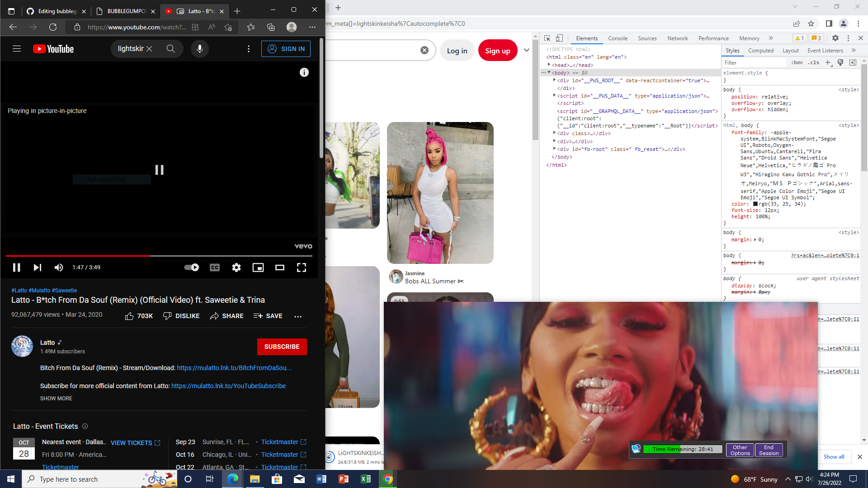
Task: Toggle closed captions on the video
Action: 214,267
